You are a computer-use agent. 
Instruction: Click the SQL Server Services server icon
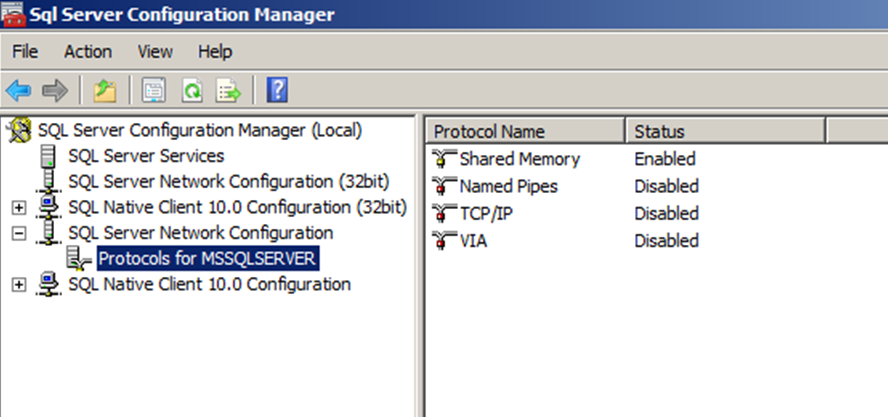tap(50, 156)
